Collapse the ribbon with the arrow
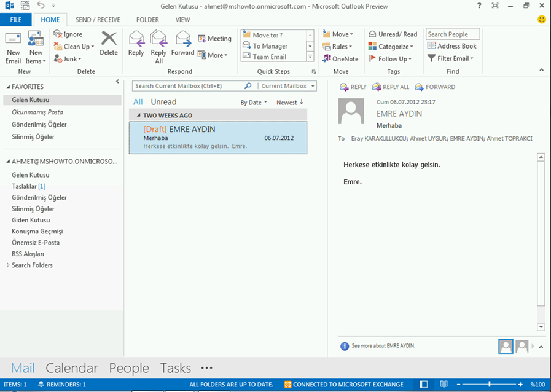The height and width of the screenshot is (392, 551). (542, 70)
